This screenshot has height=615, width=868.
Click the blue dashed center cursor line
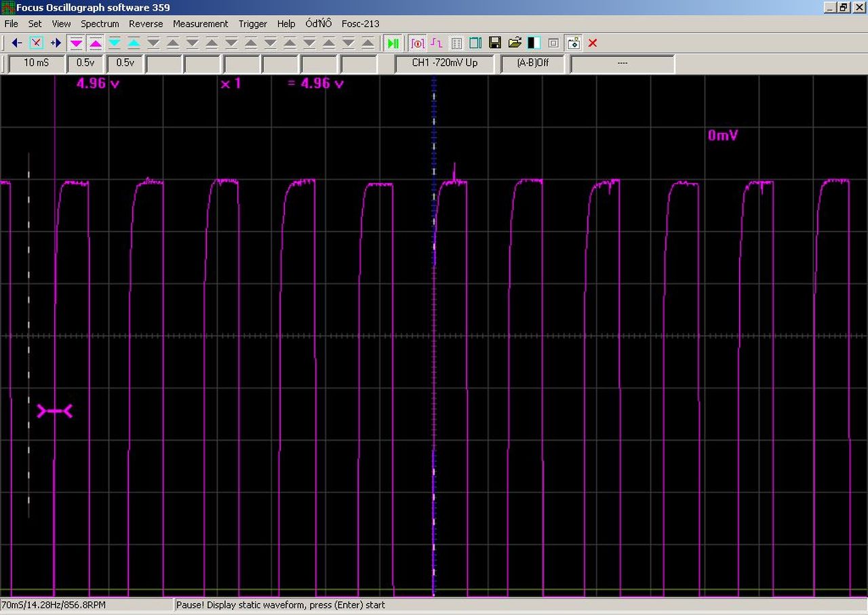tap(434, 336)
